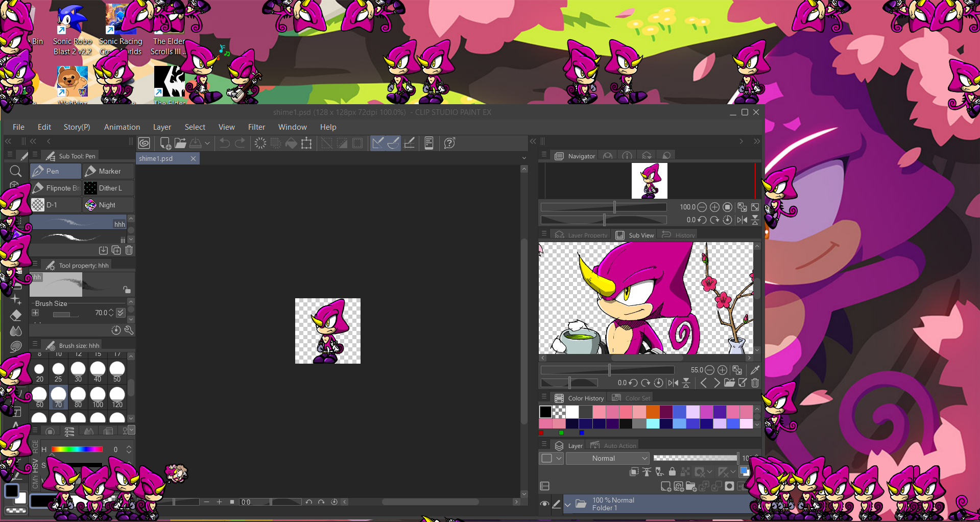Screen dimensions: 980x522
Task: Open the Sub Tool palette menu
Action: (x=35, y=154)
